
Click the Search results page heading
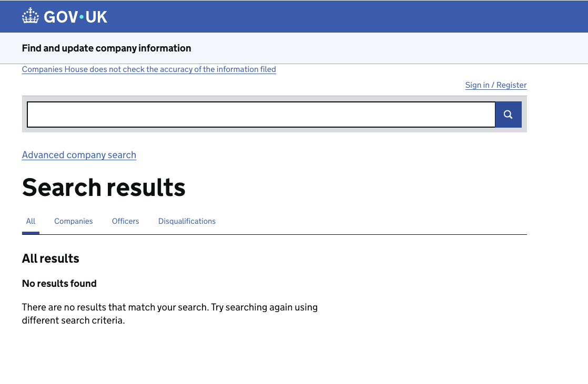tap(104, 187)
